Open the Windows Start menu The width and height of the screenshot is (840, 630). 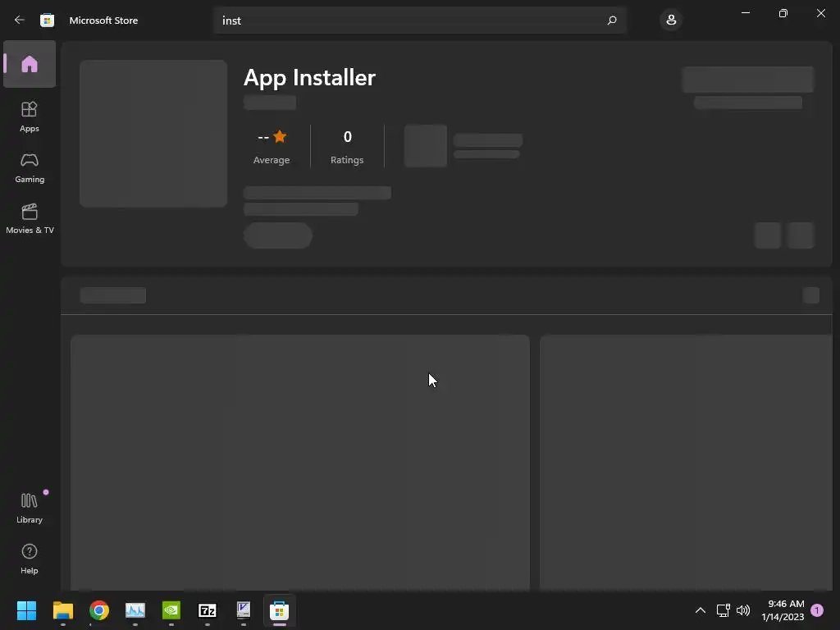click(x=26, y=610)
